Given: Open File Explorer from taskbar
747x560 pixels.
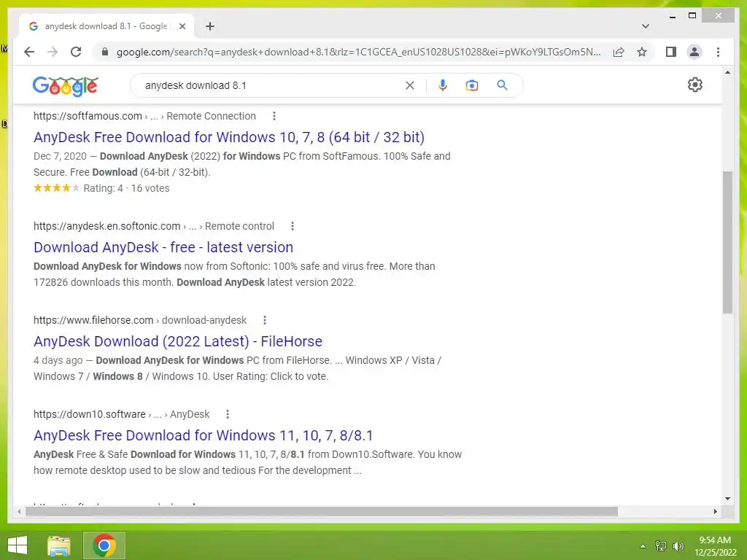Looking at the screenshot, I should [59, 545].
